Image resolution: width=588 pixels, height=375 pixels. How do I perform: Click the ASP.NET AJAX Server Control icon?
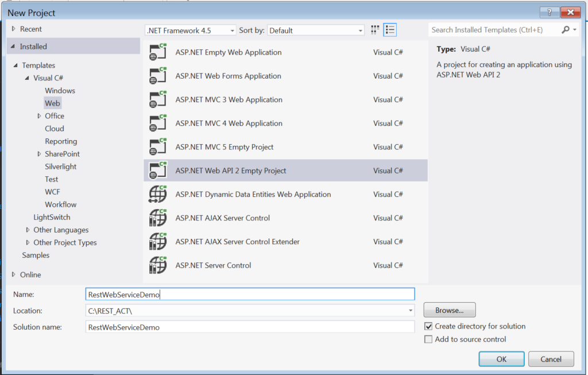[x=158, y=218]
